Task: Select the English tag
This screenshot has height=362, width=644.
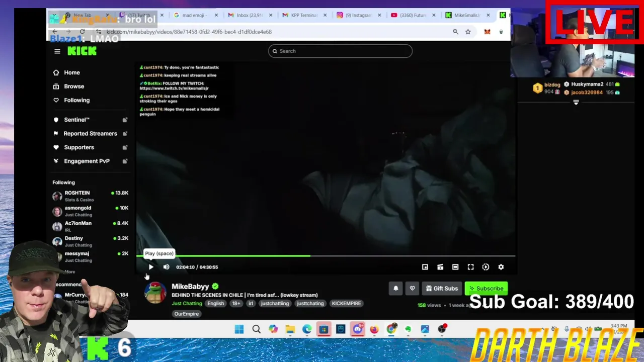Action: (215, 303)
